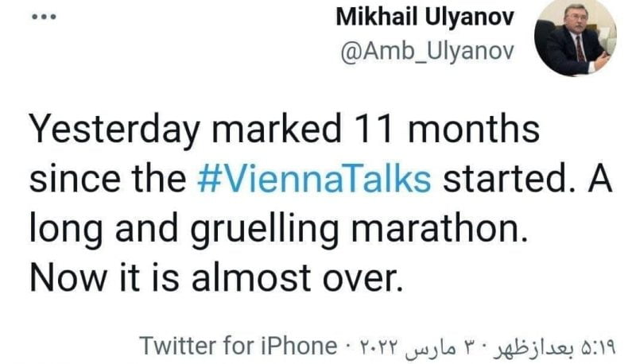Click the ۲۰۲۲ year in the tweet footer

[x=374, y=346]
